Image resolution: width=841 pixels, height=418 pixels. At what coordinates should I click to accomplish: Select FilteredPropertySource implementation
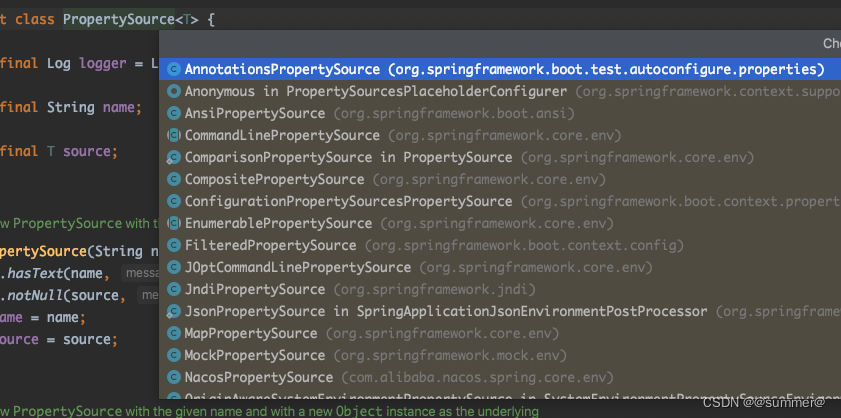coord(500,245)
